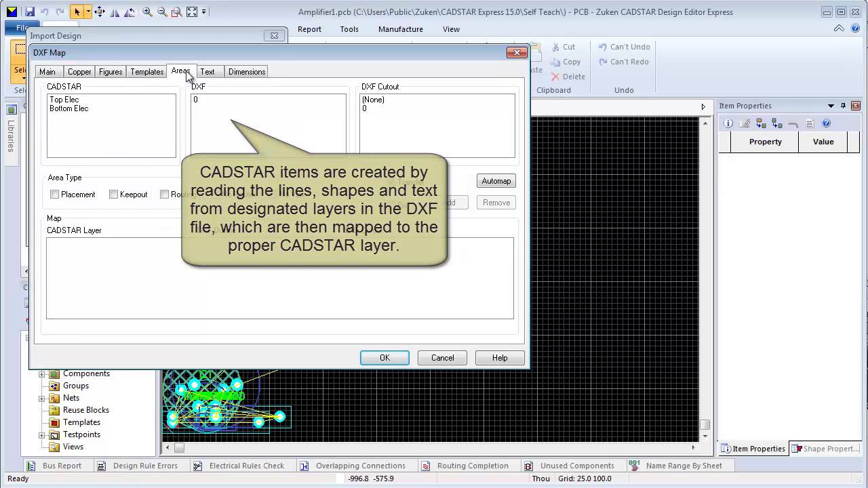Open the Design Rule Errors tab
The image size is (868, 488).
coord(138,466)
